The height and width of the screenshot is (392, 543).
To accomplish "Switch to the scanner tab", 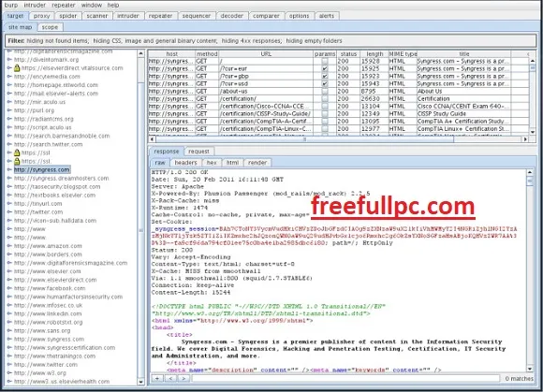I will [97, 16].
